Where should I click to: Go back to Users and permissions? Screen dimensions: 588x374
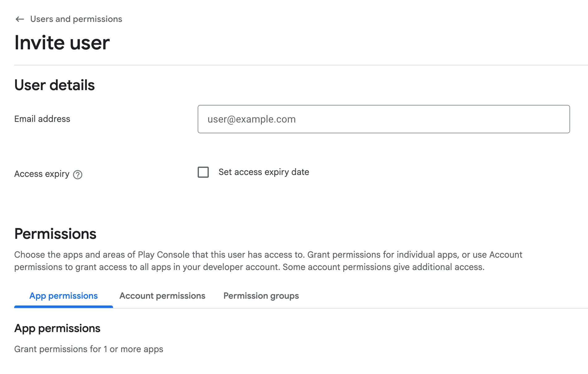[x=76, y=19]
